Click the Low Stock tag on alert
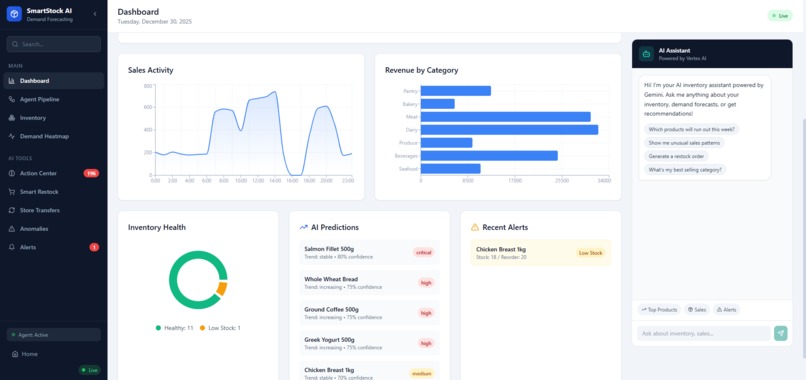The image size is (806, 380). click(x=591, y=253)
